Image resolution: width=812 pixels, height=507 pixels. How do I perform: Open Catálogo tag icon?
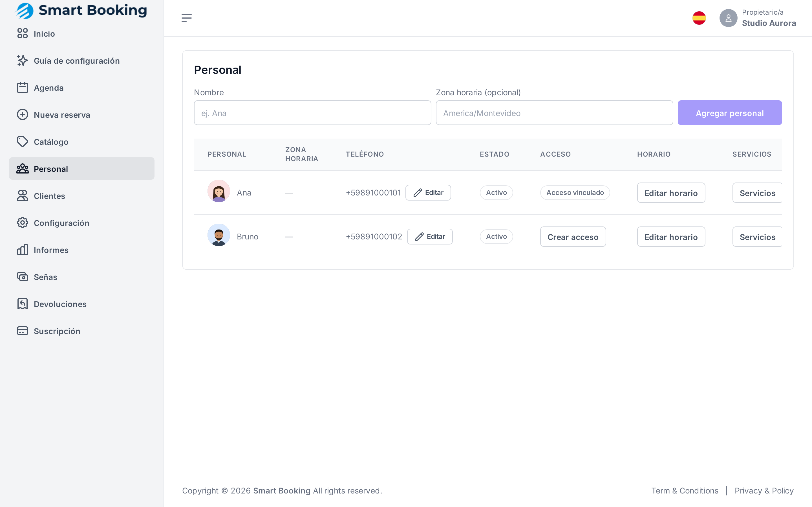pyautogui.click(x=23, y=141)
